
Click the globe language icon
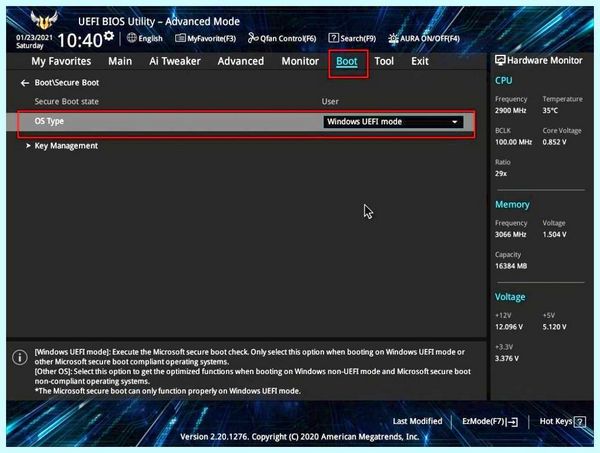(132, 38)
